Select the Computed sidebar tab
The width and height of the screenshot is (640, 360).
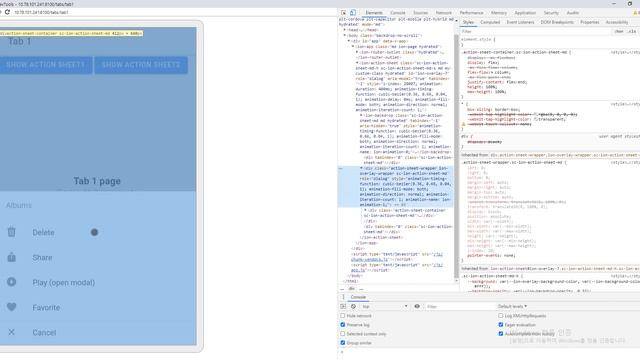coord(490,22)
